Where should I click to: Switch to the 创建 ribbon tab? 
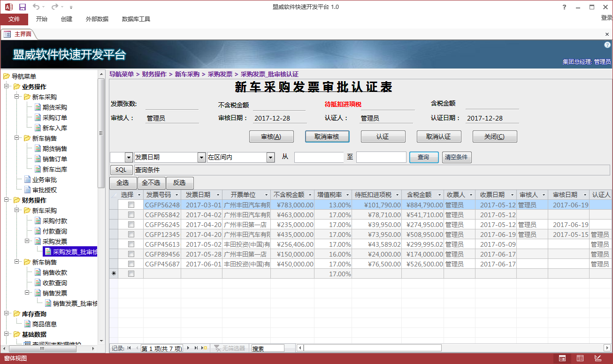pyautogui.click(x=67, y=19)
